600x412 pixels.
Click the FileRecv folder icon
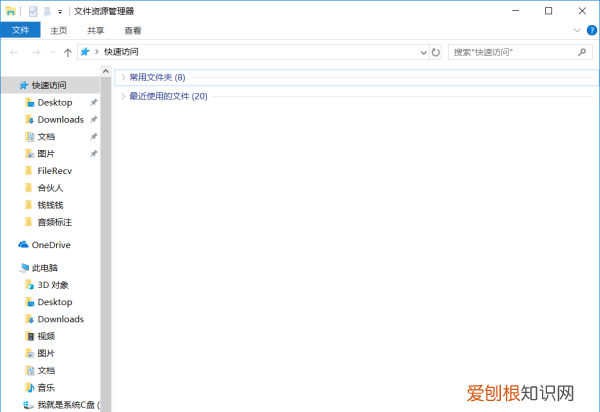29,171
